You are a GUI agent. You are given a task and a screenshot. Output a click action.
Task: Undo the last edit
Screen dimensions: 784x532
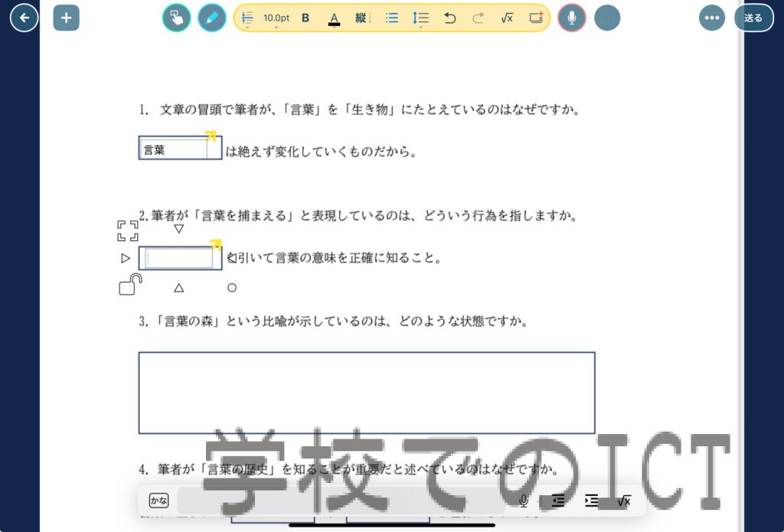450,18
